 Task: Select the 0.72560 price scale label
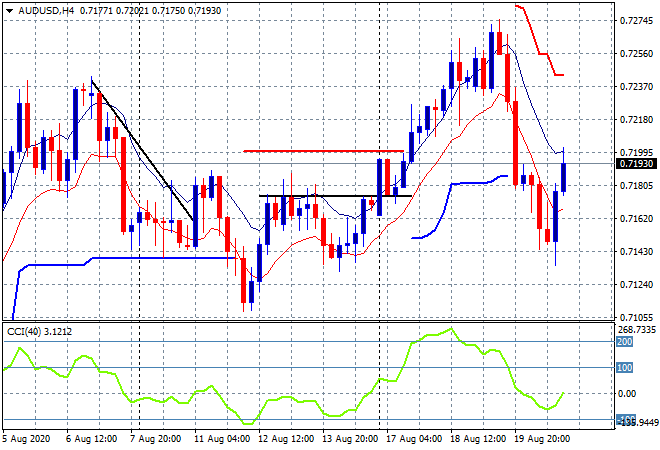(636, 53)
